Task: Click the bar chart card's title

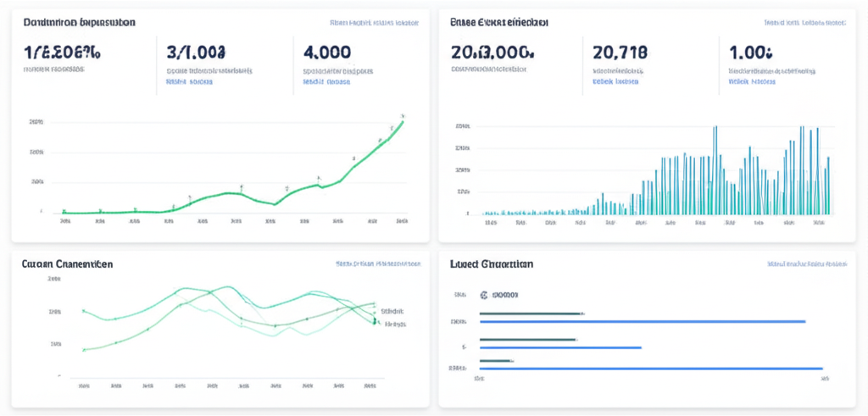Action: [498, 23]
